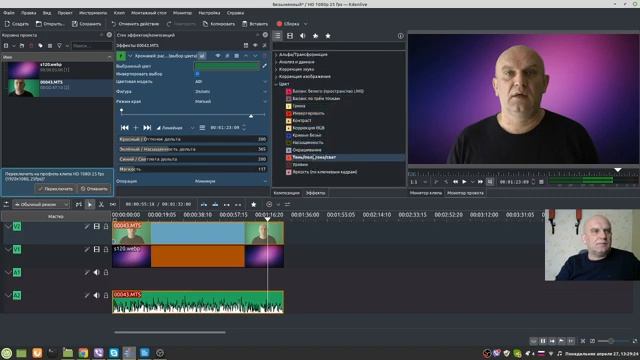Click add clip icon in project bin
Image resolution: width=640 pixels, height=360 pixels.
(7, 46)
